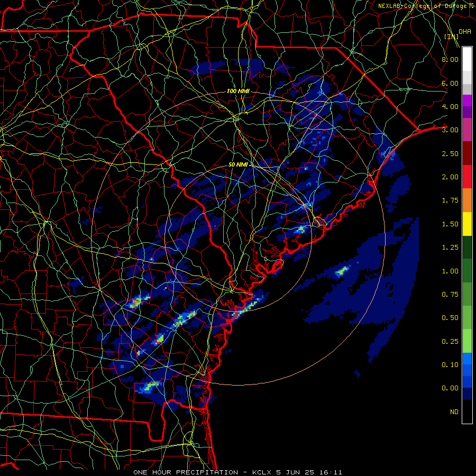The width and height of the screenshot is (476, 476).
Task: Click the 1.50 legend label
Action: [x=450, y=224]
